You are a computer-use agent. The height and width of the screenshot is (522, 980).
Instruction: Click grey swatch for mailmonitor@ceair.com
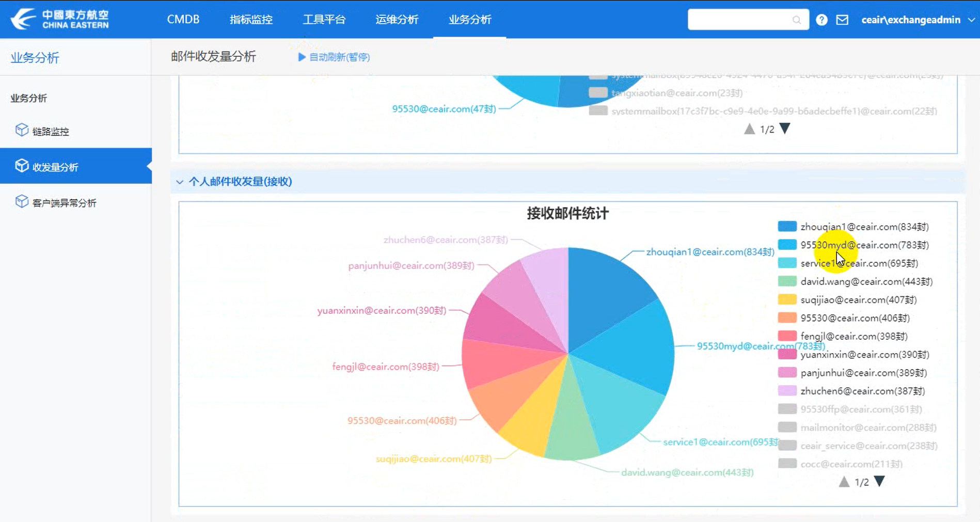click(x=787, y=428)
